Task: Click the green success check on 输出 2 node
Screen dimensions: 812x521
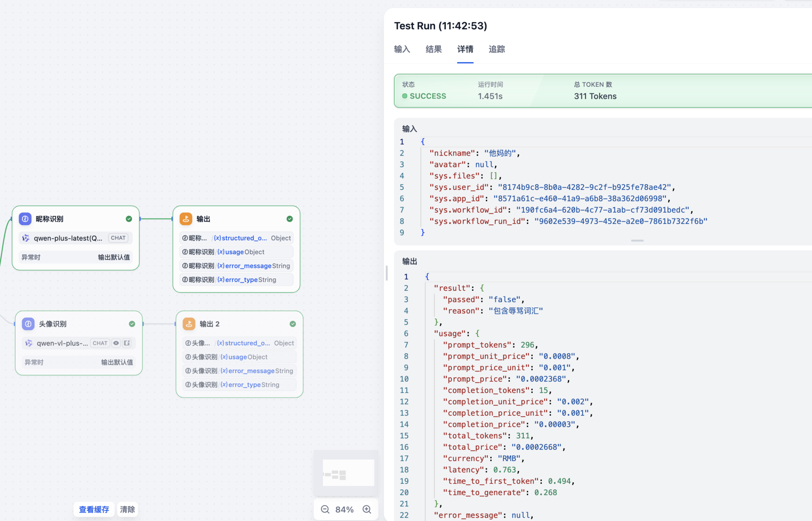Action: coord(293,324)
